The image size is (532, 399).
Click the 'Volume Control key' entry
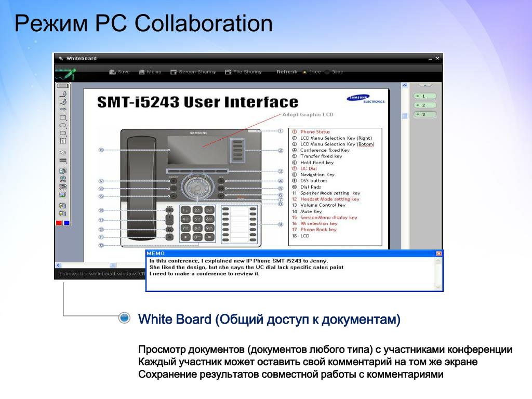323,205
